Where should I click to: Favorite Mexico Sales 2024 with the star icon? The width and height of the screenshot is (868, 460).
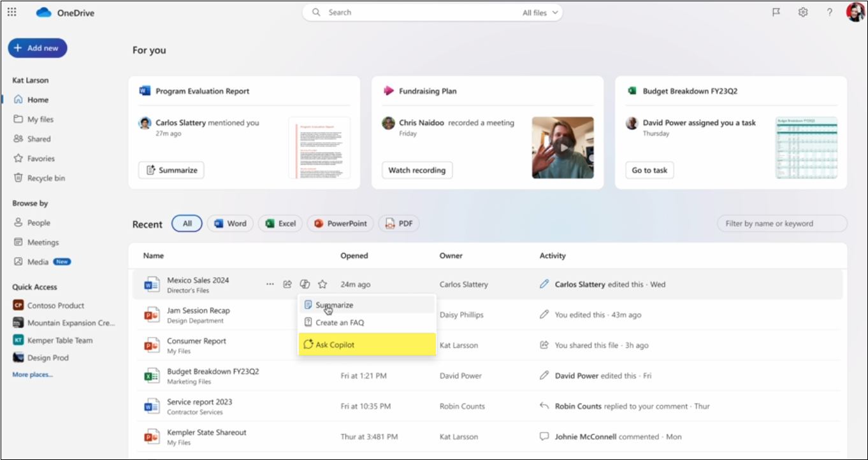322,284
